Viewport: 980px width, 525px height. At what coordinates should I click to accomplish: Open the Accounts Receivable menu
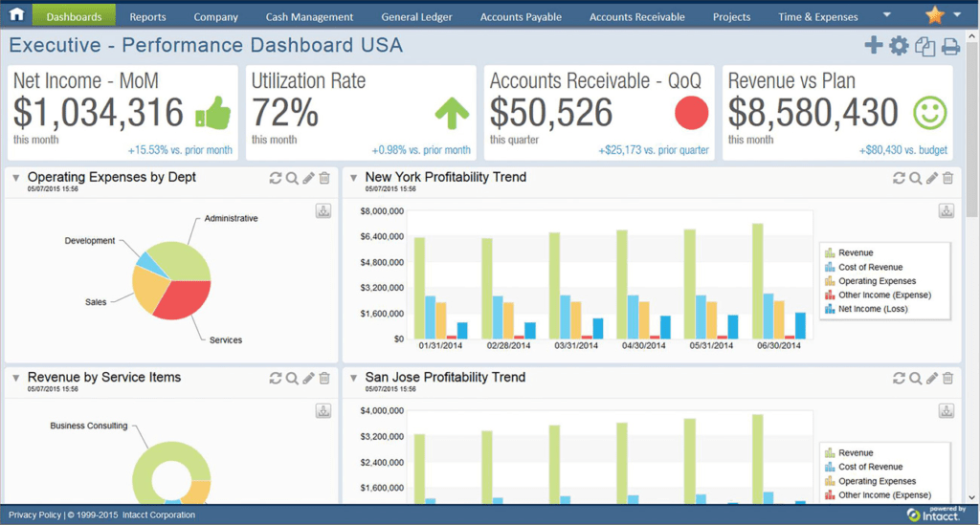pos(636,17)
